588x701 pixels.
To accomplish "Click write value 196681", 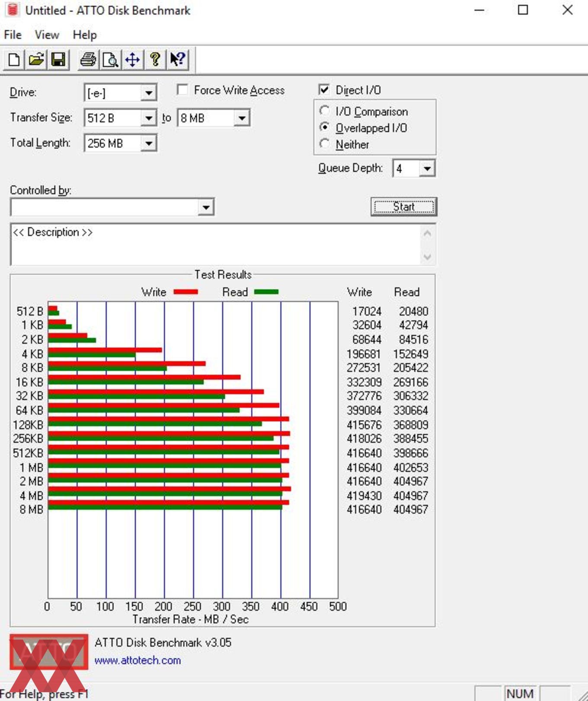I will [x=364, y=354].
